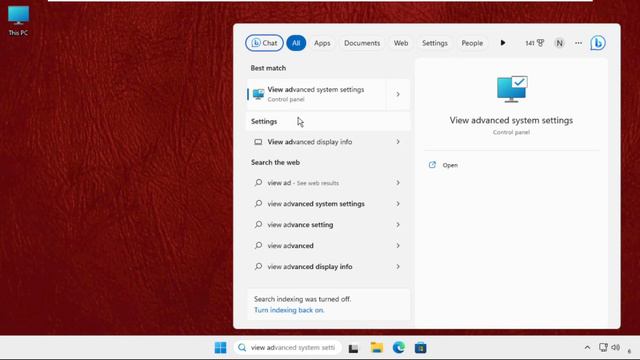Open the Windows Start menu
The height and width of the screenshot is (360, 640).
220,347
